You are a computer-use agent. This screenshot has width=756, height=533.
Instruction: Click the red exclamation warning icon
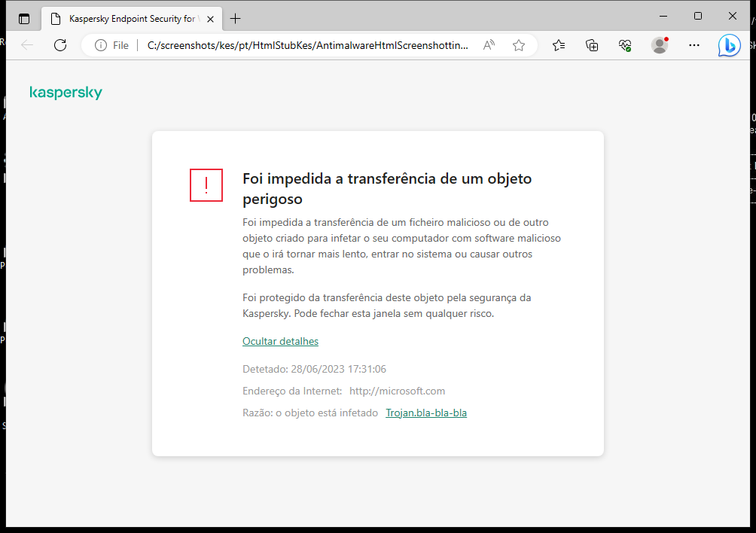(x=206, y=185)
